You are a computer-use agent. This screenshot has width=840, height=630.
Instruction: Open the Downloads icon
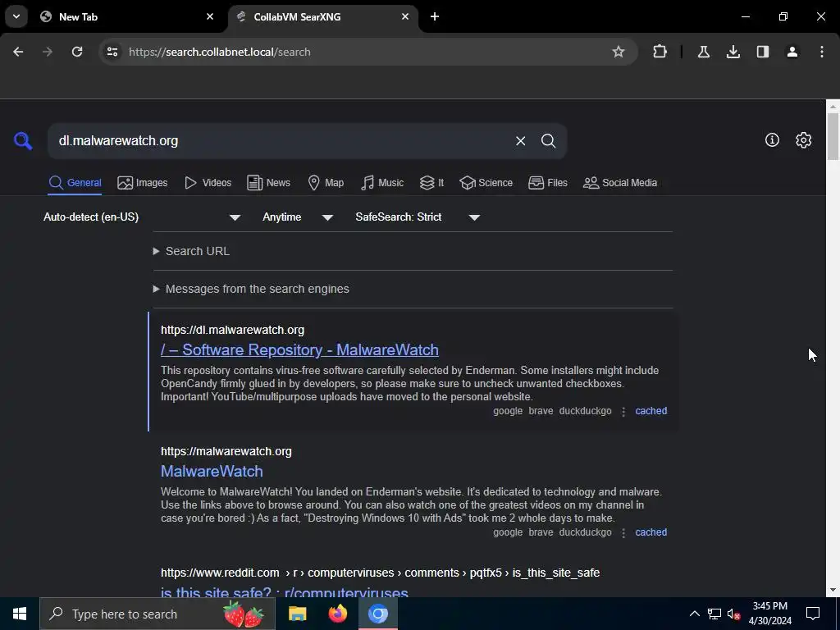[x=733, y=52]
